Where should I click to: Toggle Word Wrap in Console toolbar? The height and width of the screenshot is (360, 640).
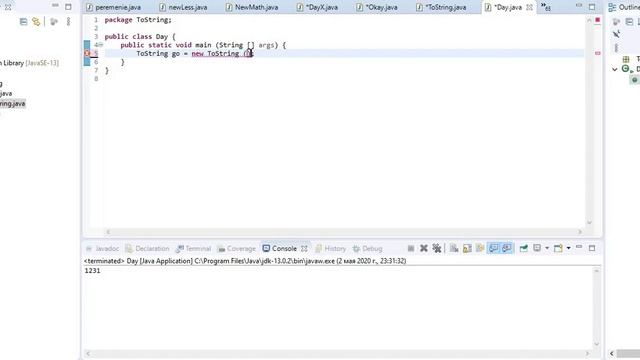click(480, 248)
